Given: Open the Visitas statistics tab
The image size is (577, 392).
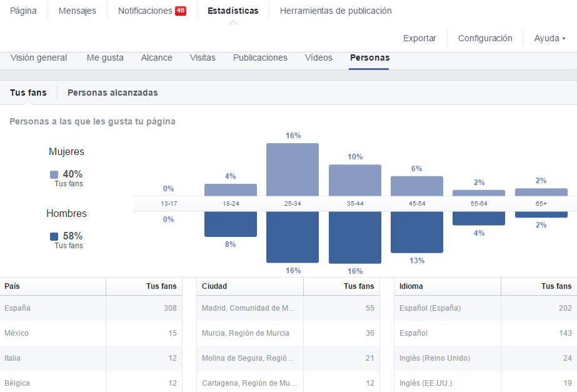Looking at the screenshot, I should point(203,58).
